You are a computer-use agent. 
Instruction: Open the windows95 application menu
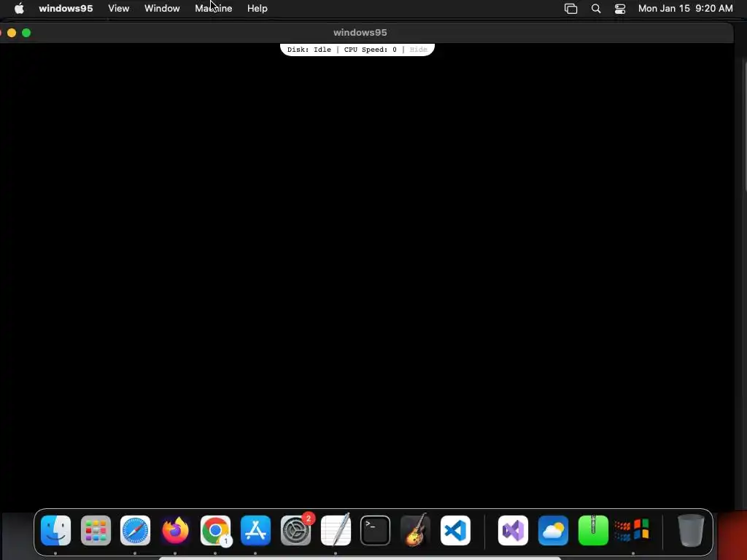(x=66, y=9)
